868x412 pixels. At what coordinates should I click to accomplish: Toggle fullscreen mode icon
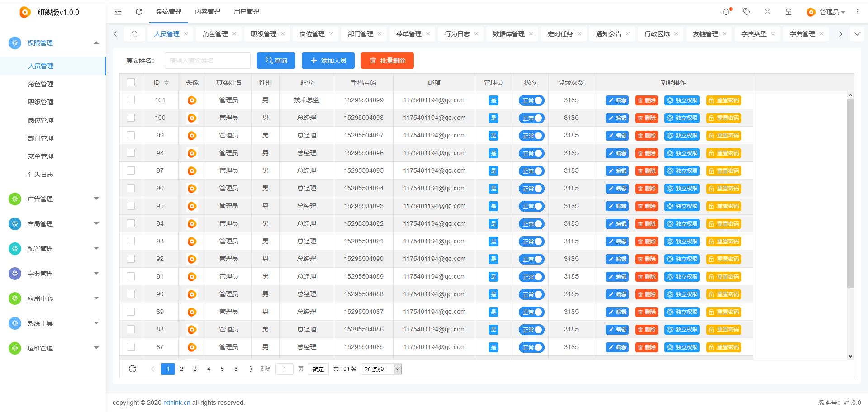(768, 12)
